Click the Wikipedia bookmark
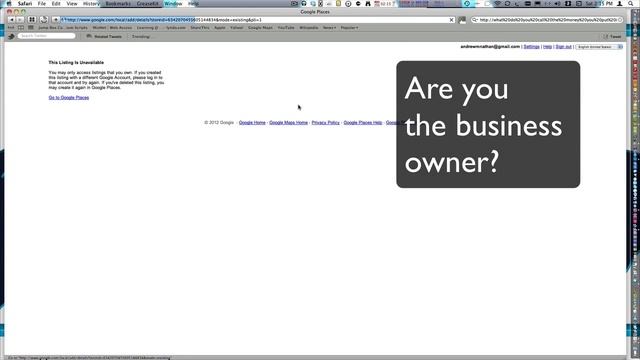640x360 pixels. (309, 28)
